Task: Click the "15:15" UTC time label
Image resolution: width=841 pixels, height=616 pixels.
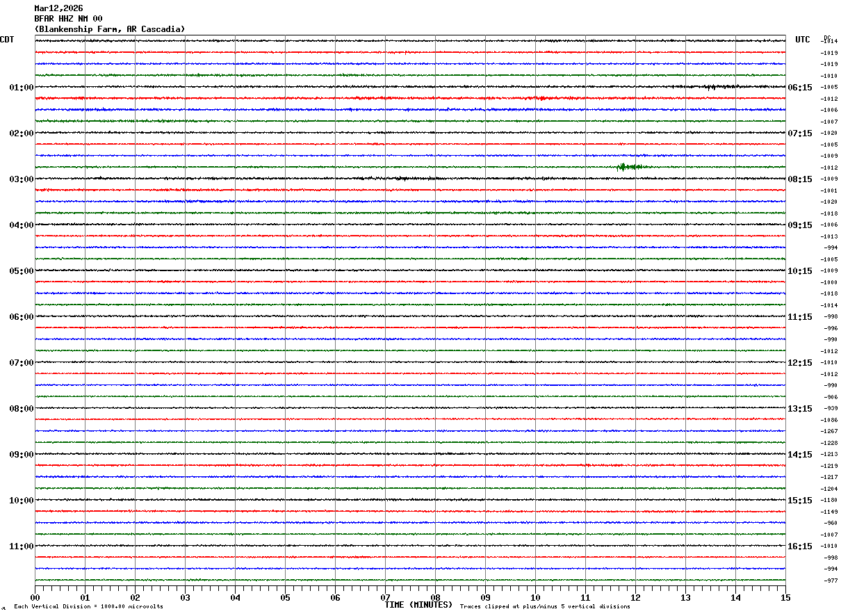Action: tap(799, 501)
